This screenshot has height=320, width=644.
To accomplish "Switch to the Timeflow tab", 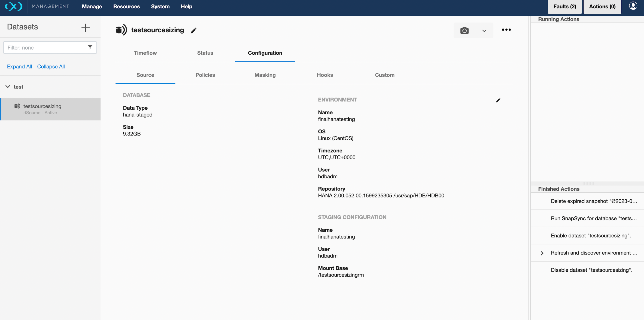I will click(145, 53).
